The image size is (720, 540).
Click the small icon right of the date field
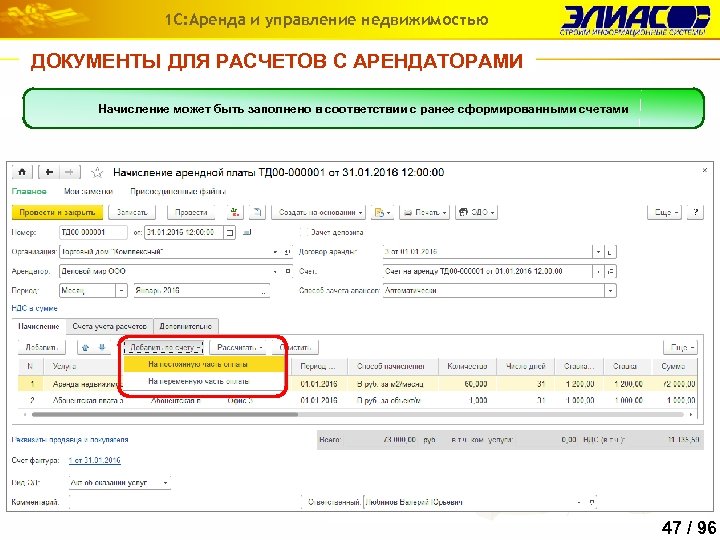pos(247,232)
